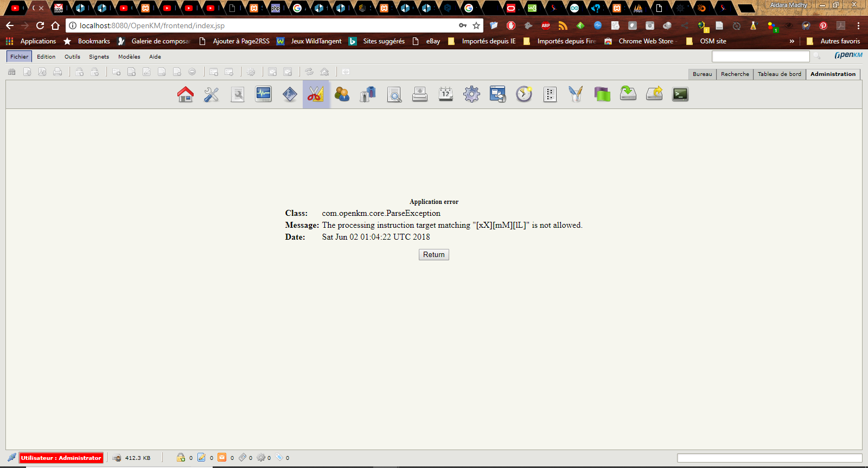Click the OpenKM search input field
868x468 pixels.
(x=760, y=56)
